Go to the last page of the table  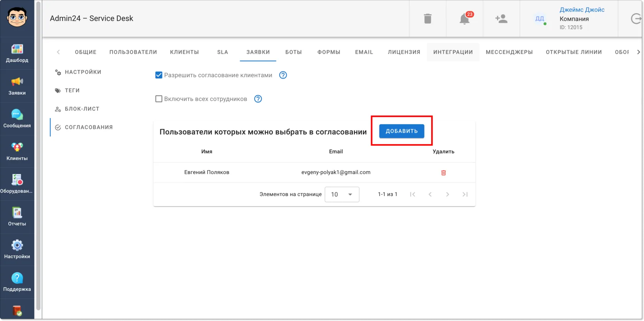(465, 194)
